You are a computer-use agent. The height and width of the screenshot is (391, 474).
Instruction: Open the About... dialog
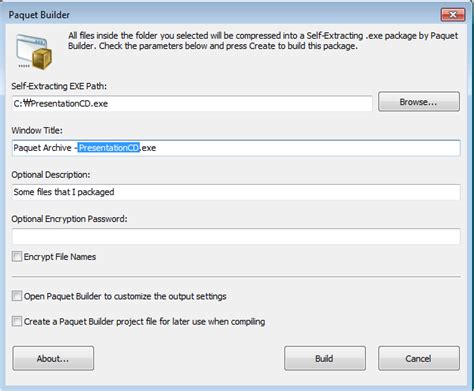[x=53, y=358]
